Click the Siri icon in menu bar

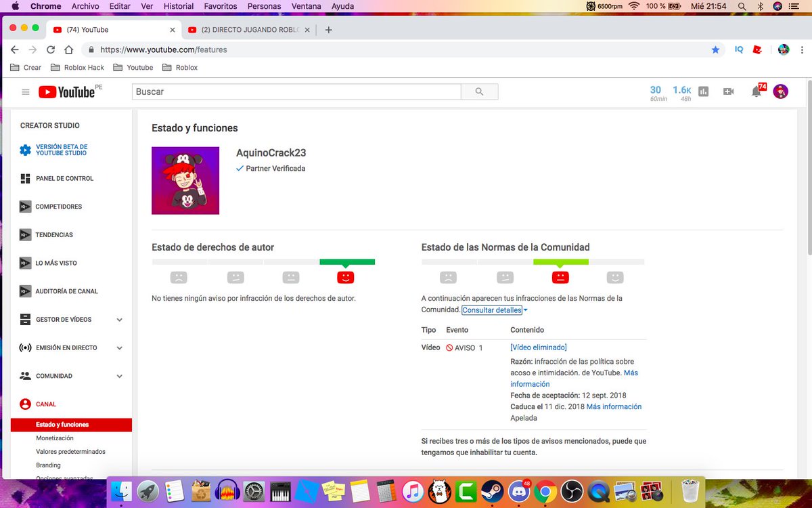point(777,6)
